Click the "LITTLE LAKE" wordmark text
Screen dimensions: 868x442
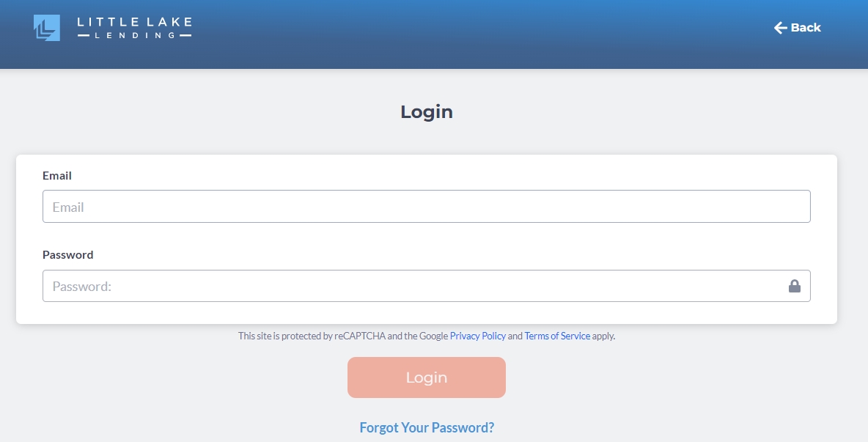[x=134, y=23]
